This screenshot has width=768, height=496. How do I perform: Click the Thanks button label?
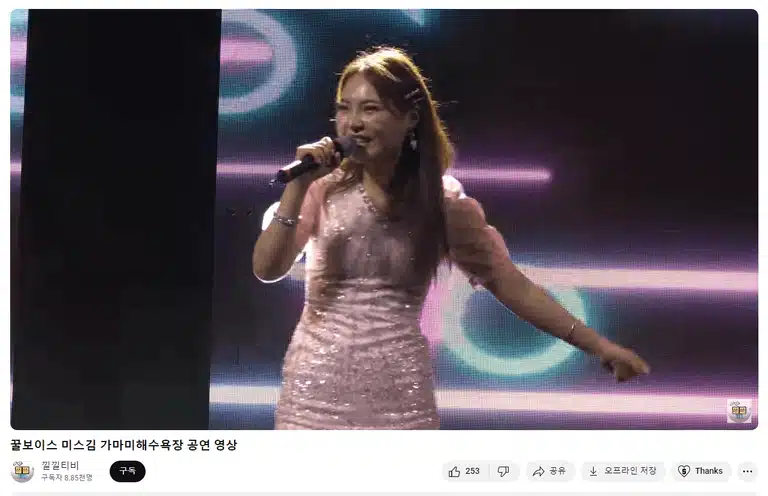(708, 471)
